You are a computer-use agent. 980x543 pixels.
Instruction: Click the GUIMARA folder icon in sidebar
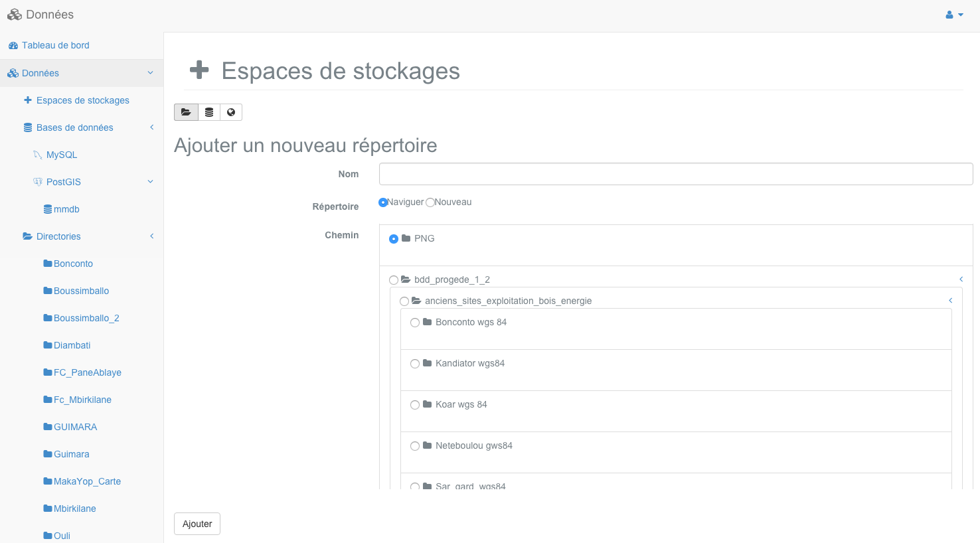48,427
